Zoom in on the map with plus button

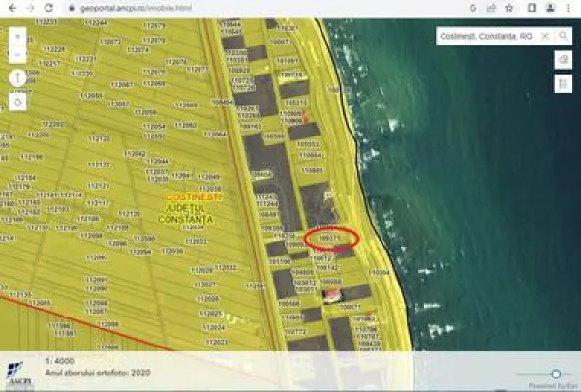(x=17, y=37)
